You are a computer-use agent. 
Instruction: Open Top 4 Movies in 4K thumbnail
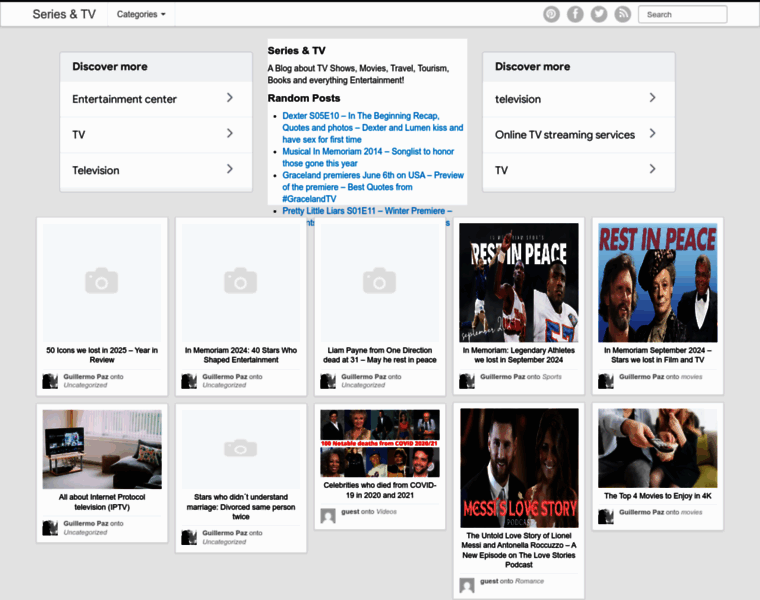657,448
